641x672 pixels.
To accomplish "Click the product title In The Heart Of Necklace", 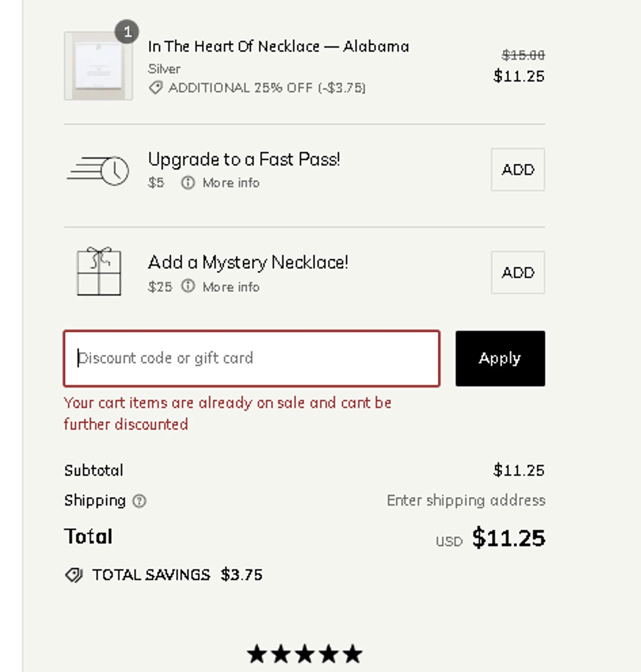I will pyautogui.click(x=278, y=47).
